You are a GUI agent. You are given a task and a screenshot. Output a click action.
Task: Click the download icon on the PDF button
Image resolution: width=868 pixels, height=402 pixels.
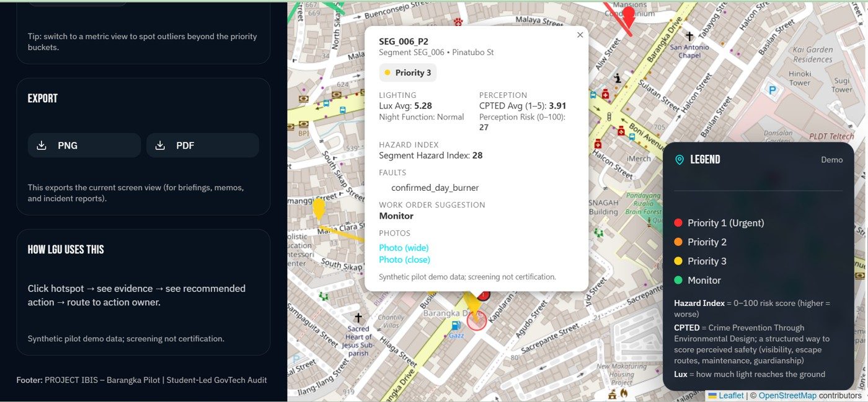(160, 146)
